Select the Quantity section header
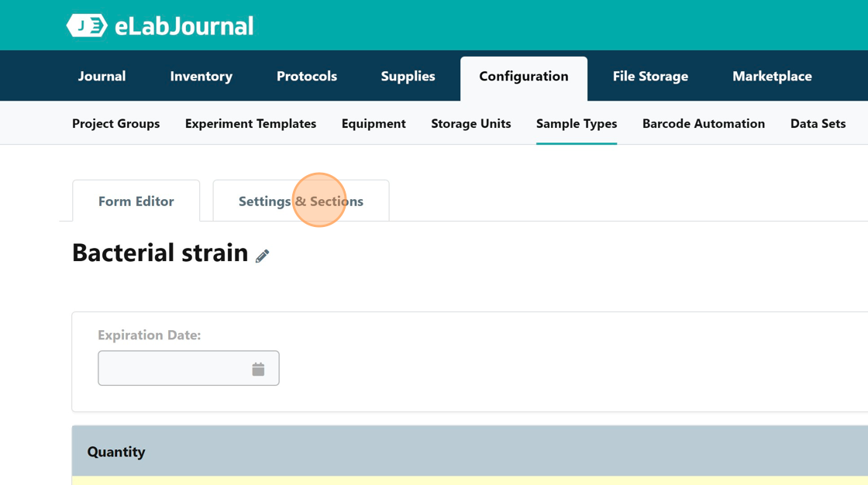The height and width of the screenshot is (485, 868). tap(470, 451)
